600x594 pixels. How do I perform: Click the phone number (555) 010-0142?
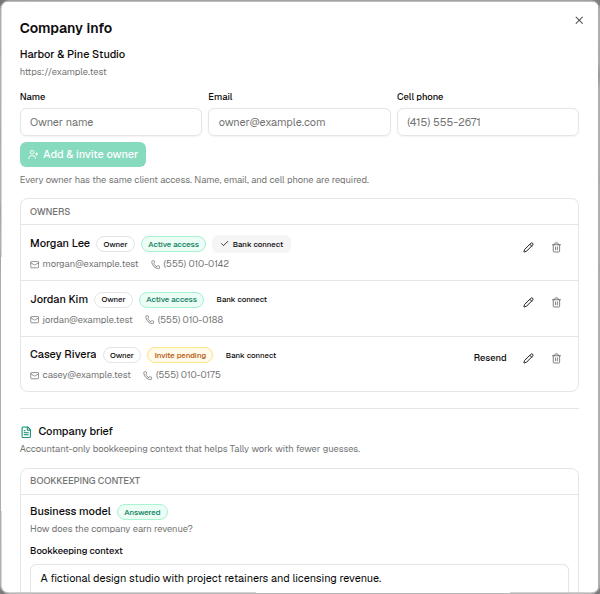pyautogui.click(x=196, y=264)
